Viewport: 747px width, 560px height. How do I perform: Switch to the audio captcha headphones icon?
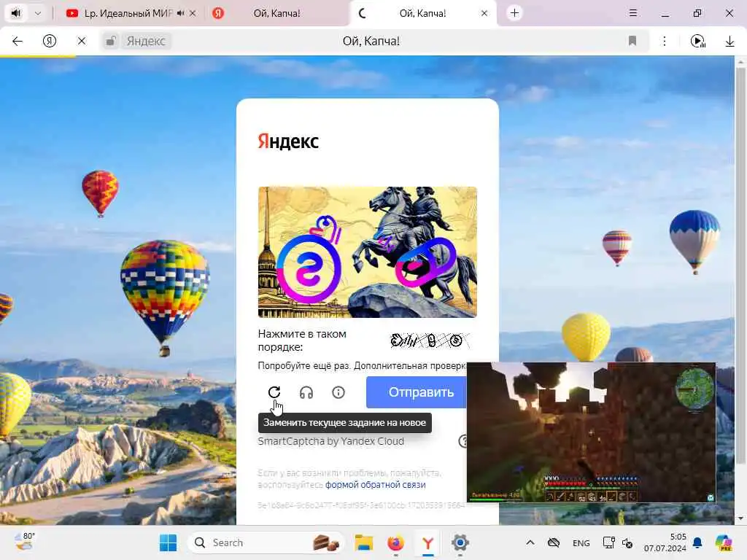pos(306,392)
